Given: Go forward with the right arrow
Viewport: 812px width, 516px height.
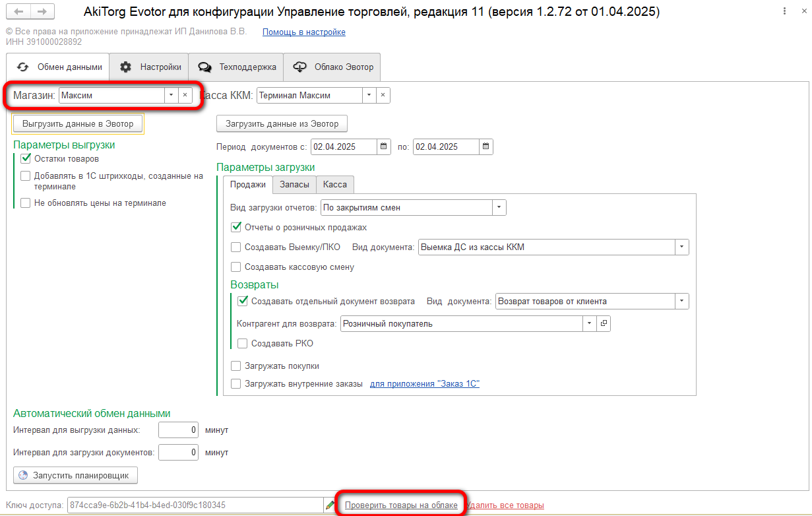Looking at the screenshot, I should pyautogui.click(x=42, y=12).
